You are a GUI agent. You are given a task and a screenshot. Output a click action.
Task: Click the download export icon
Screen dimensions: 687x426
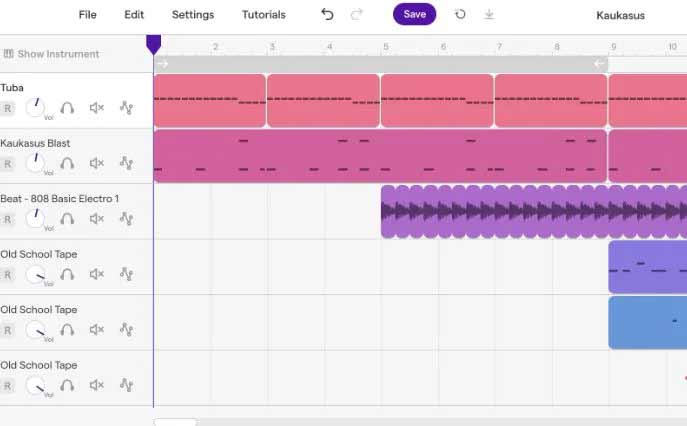[x=489, y=14]
